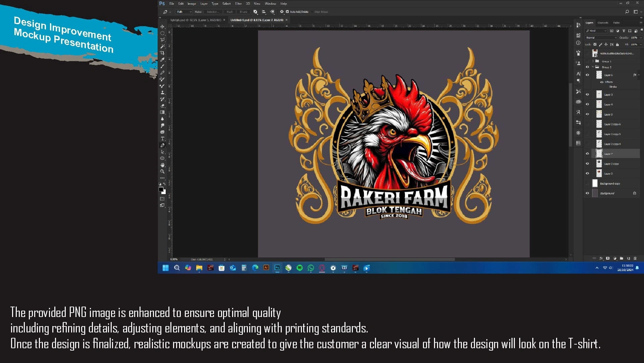The height and width of the screenshot is (363, 644).
Task: Open Spotify from the taskbar
Action: 300,268
